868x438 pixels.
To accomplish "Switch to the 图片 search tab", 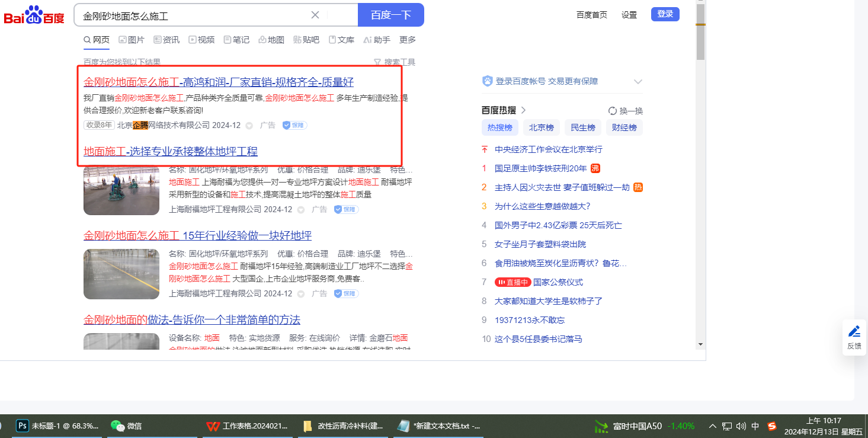I will [132, 40].
